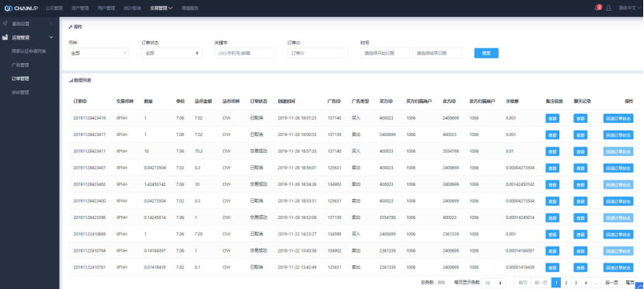Open the notification bell with badge 2
Screen dimensions: 644x289
point(598,8)
